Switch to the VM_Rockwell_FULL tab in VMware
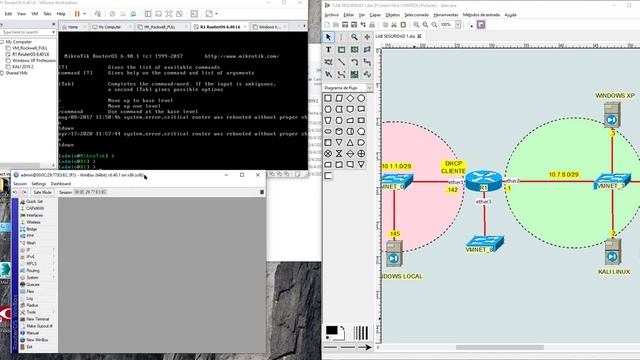 pos(159,27)
